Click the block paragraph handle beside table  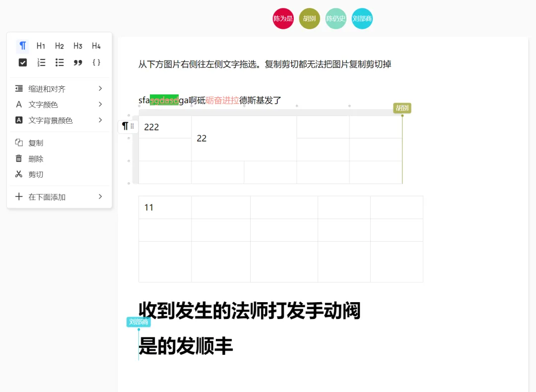click(125, 127)
